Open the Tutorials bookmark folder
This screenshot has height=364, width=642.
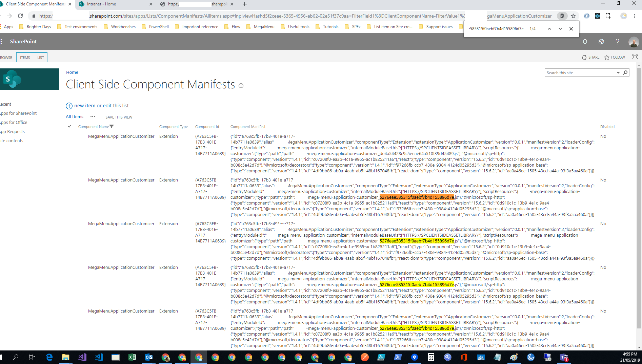(x=327, y=27)
